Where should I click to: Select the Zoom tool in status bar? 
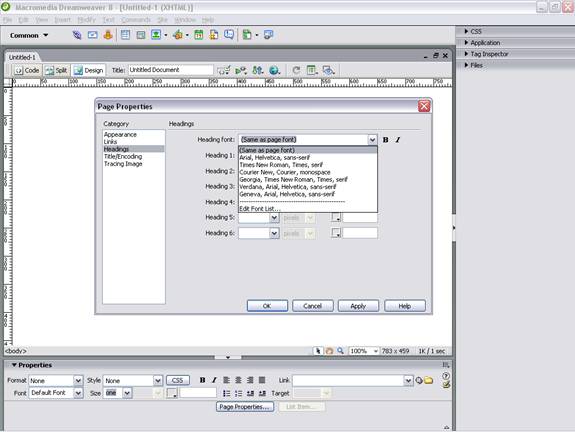pyautogui.click(x=340, y=351)
